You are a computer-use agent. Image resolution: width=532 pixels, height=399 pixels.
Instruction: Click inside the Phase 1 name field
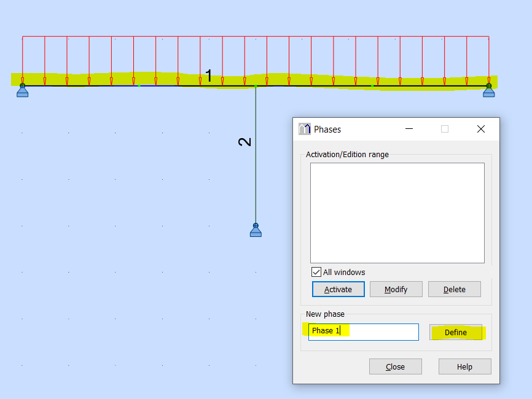[362, 331]
